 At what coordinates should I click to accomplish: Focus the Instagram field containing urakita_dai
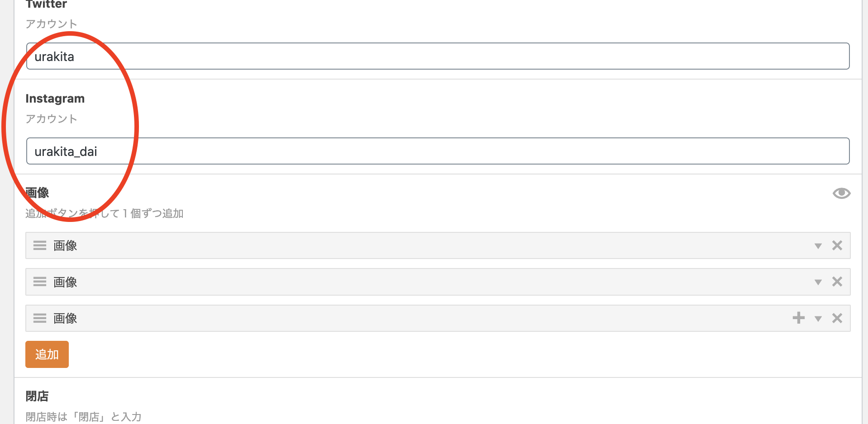click(x=438, y=151)
